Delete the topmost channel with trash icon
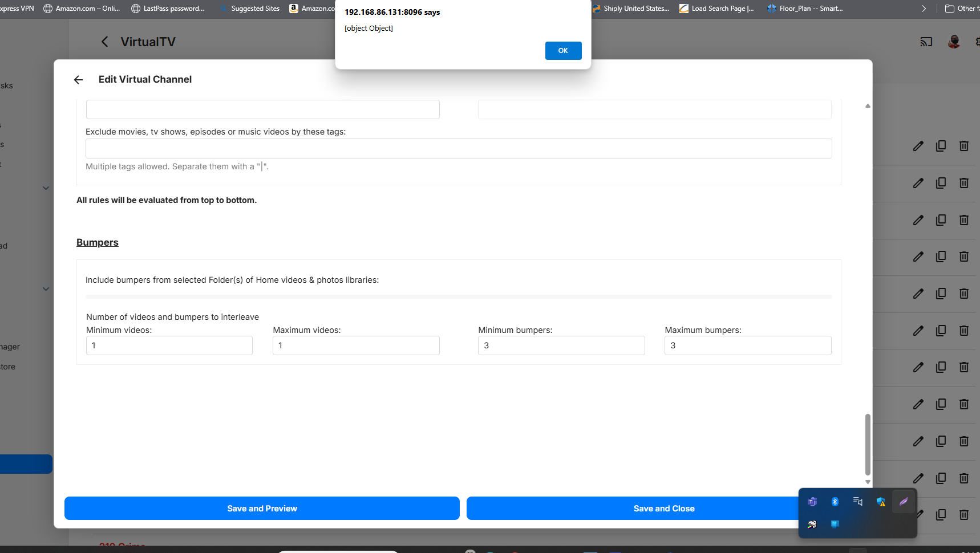The height and width of the screenshot is (553, 980). (964, 146)
